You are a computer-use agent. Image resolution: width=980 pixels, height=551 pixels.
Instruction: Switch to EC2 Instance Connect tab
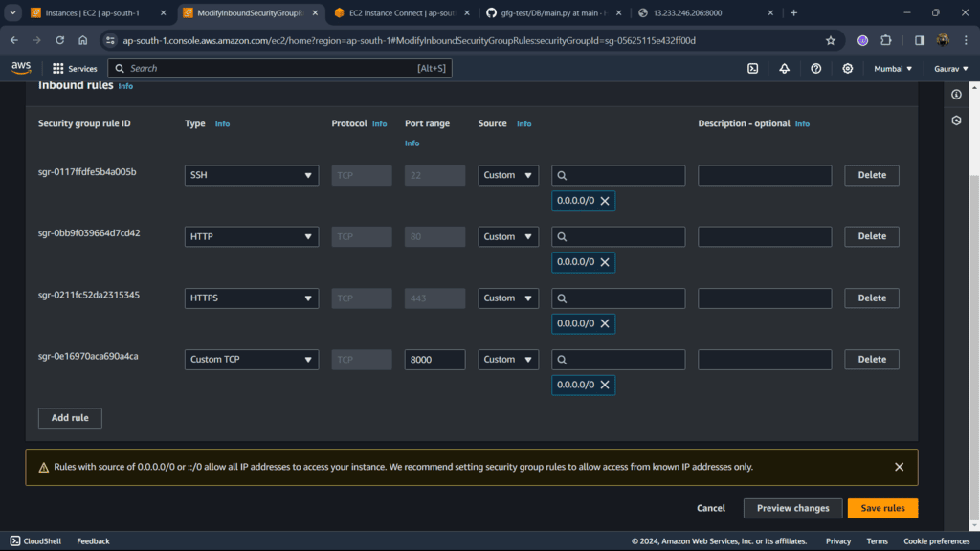click(x=402, y=12)
